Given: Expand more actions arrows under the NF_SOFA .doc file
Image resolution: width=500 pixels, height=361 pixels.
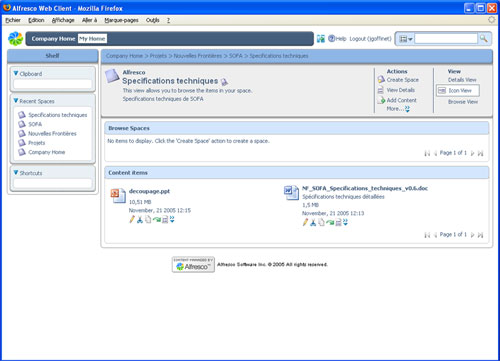Looking at the screenshot, I should click(x=345, y=222).
